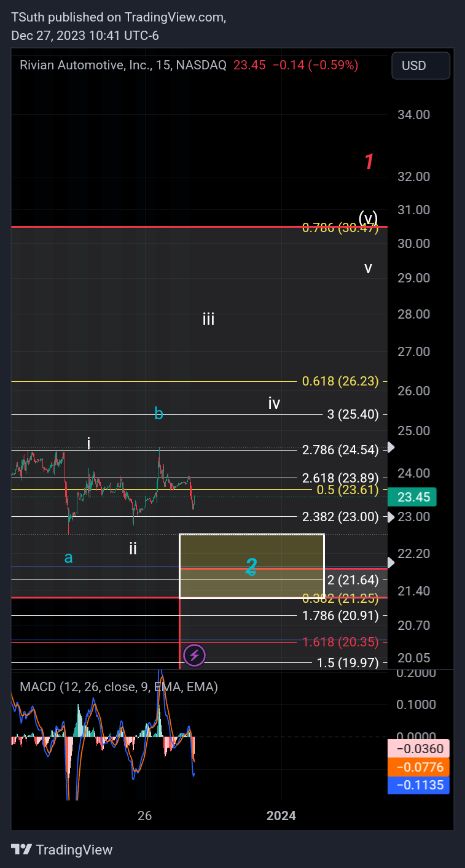The image size is (465, 868).
Task: Click the white wave ii label
Action: 133,548
